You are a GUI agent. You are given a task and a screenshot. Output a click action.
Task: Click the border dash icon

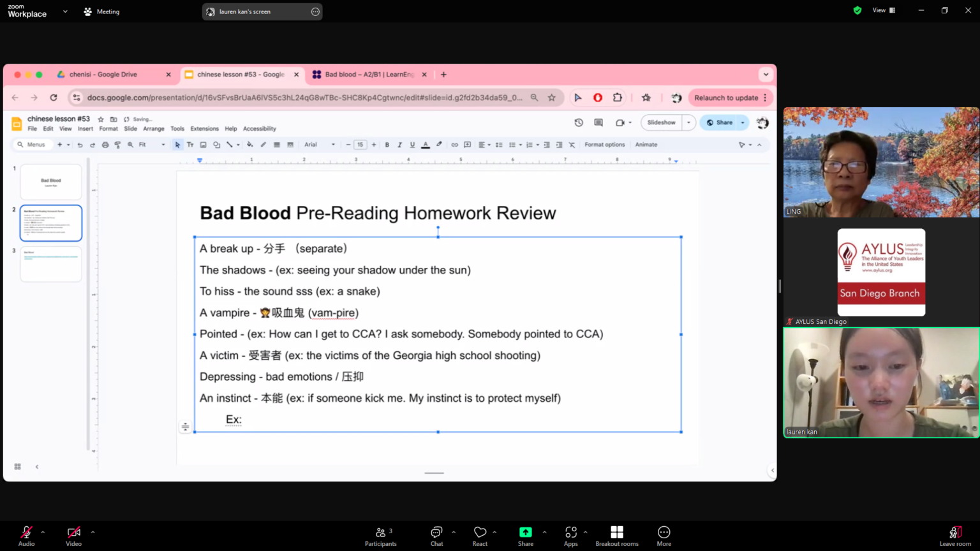290,145
